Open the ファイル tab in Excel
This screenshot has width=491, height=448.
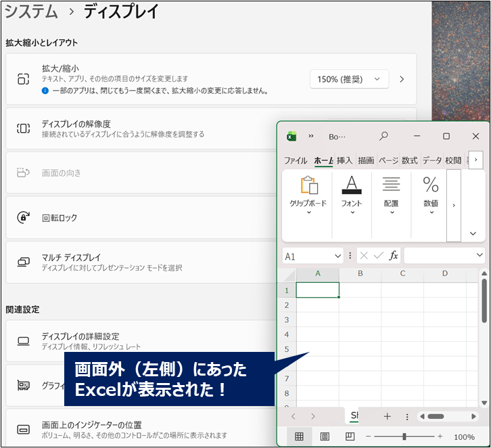[296, 160]
